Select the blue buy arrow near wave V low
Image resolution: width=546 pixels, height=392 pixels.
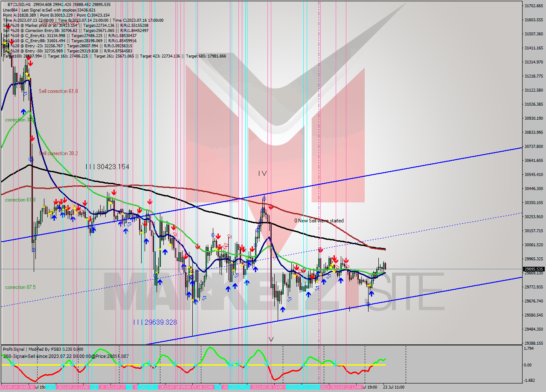click(282, 309)
